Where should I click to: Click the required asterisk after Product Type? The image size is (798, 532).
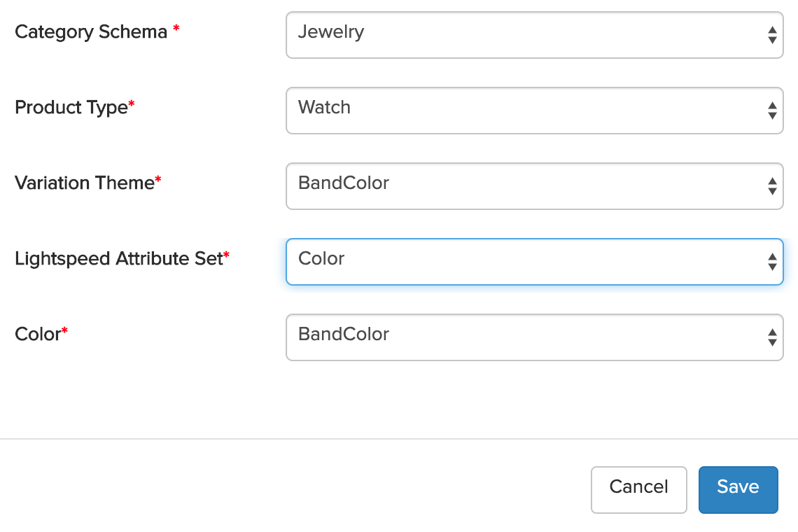(132, 104)
